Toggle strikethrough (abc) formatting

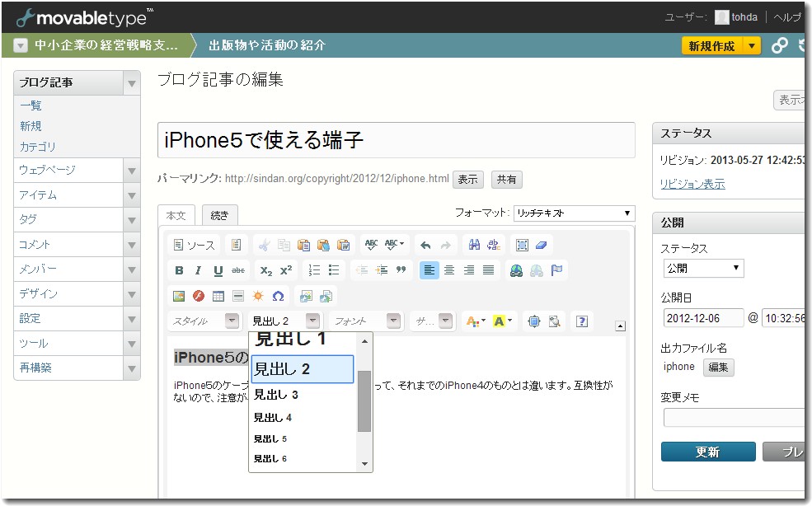tap(237, 270)
